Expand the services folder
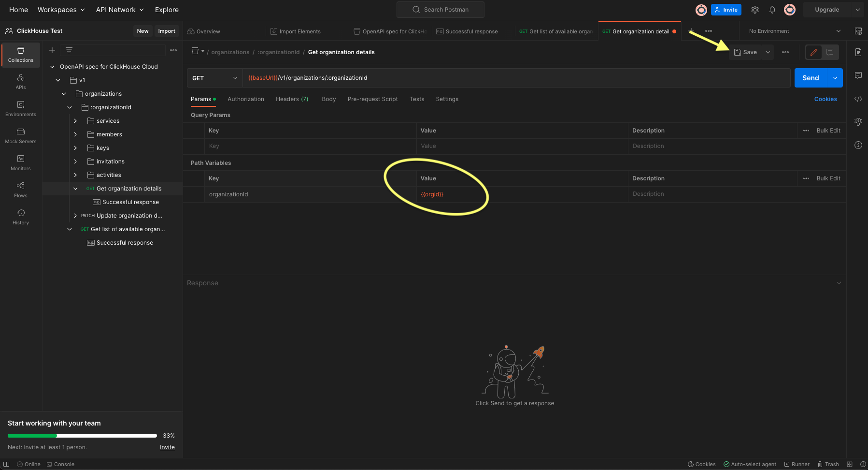Image resolution: width=868 pixels, height=470 pixels. (x=75, y=121)
